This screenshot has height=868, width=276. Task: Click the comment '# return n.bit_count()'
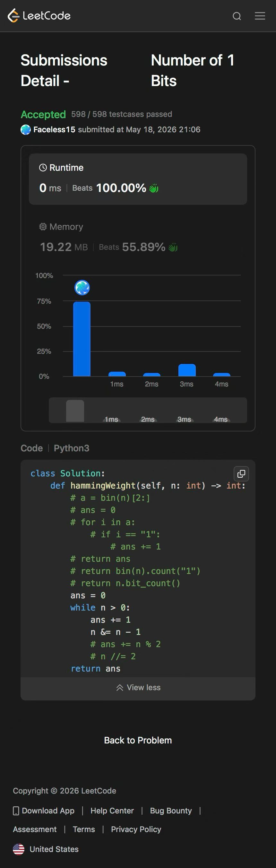click(125, 583)
